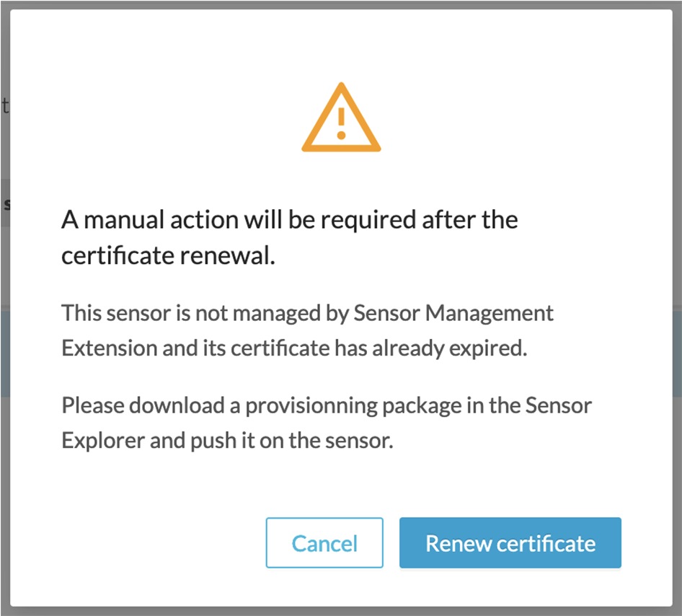The width and height of the screenshot is (682, 616).
Task: Click the warning icon above the dialog heading
Action: (342, 115)
